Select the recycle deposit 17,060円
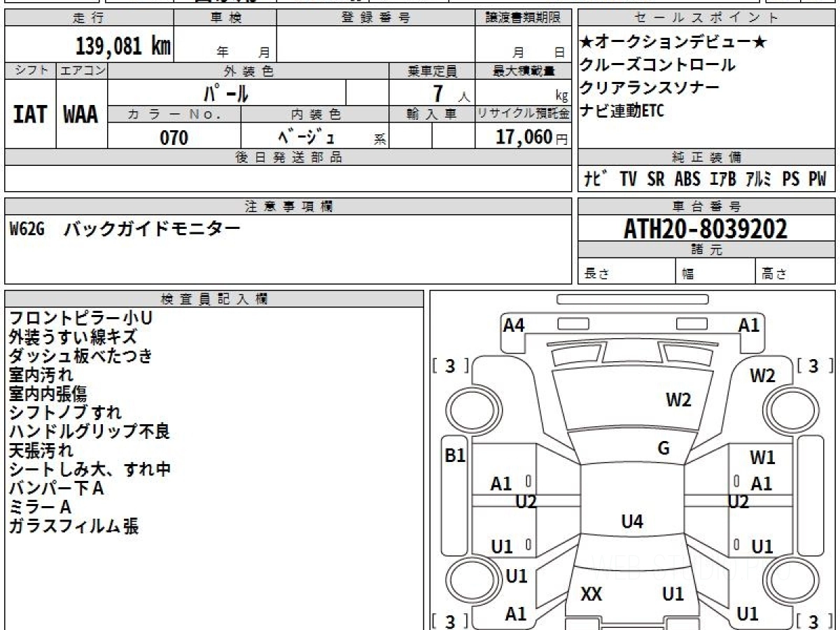 click(532, 137)
